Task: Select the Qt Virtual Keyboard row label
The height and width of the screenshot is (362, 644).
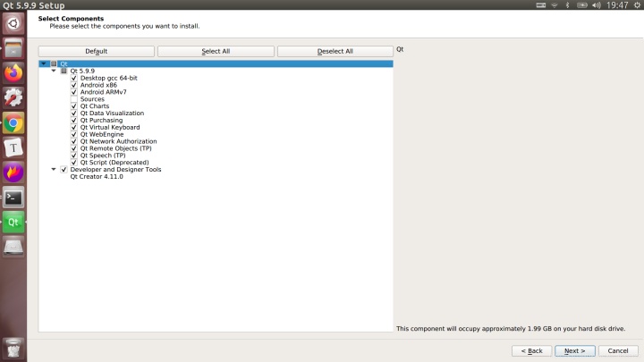Action: pyautogui.click(x=110, y=127)
